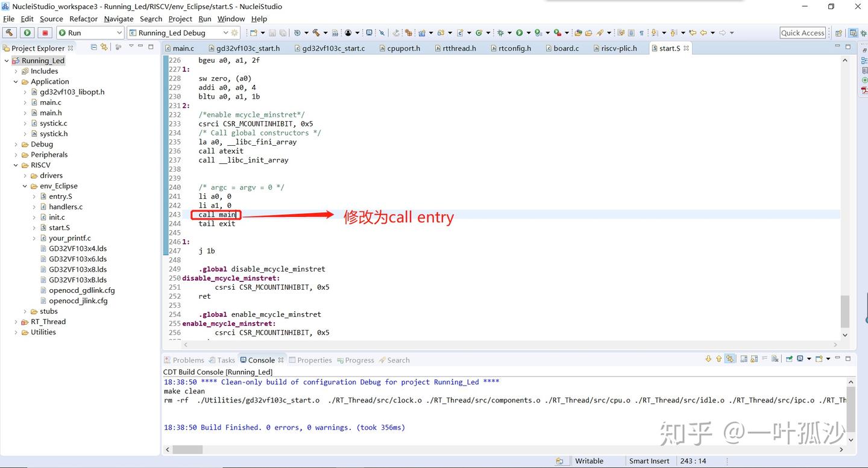868x468 pixels.
Task: Open the Run launch mode dropdown
Action: point(118,33)
